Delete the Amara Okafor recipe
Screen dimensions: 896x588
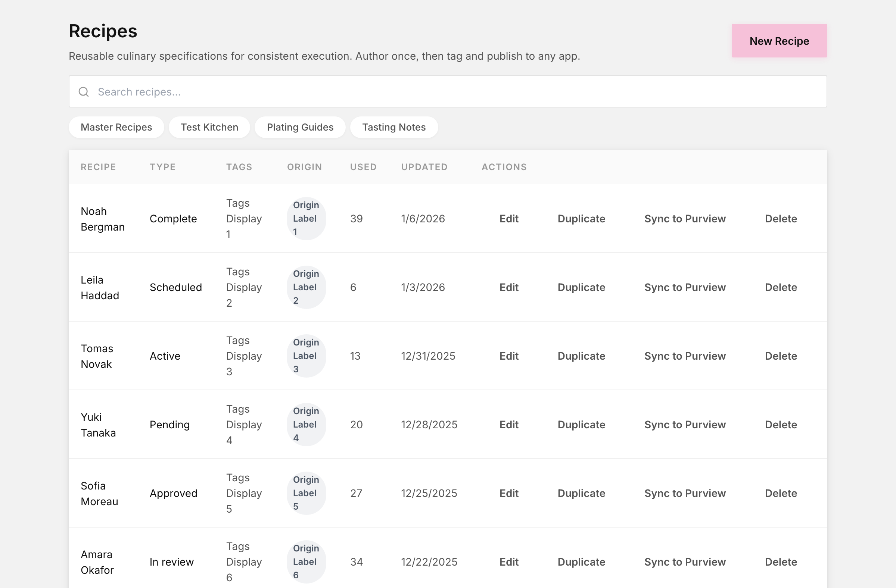tap(781, 562)
